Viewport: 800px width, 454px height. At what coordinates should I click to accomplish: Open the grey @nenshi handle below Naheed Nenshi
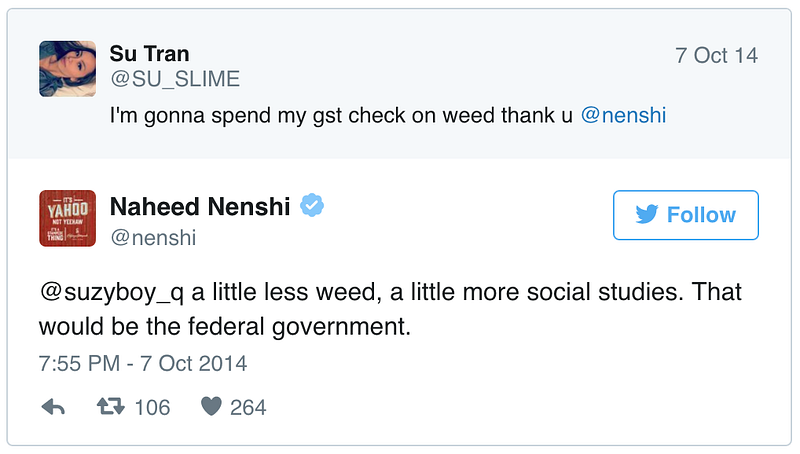(153, 237)
